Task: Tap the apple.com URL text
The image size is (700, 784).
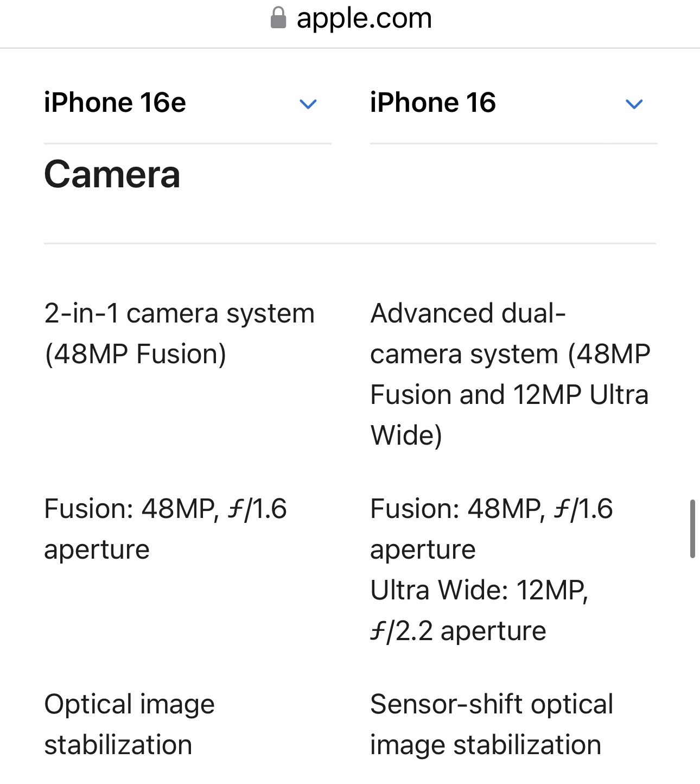Action: tap(364, 18)
